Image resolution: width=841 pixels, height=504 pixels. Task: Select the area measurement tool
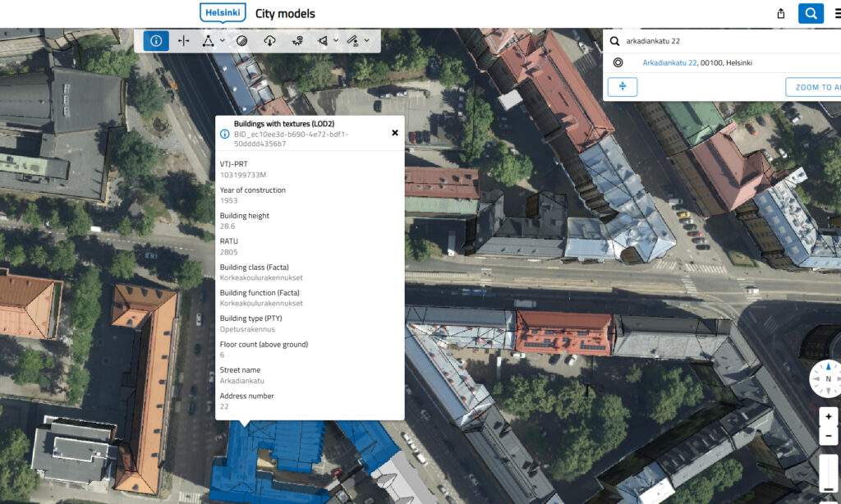(x=209, y=40)
